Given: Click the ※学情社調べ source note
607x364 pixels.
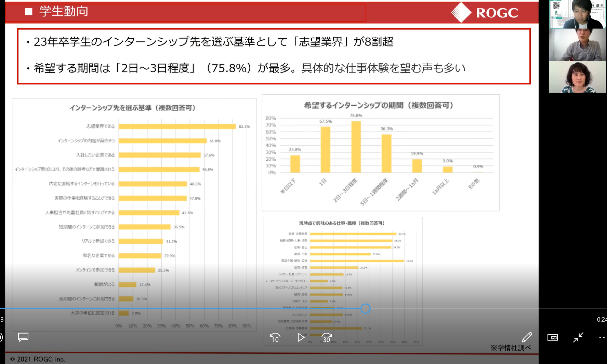Looking at the screenshot, I should point(511,348).
